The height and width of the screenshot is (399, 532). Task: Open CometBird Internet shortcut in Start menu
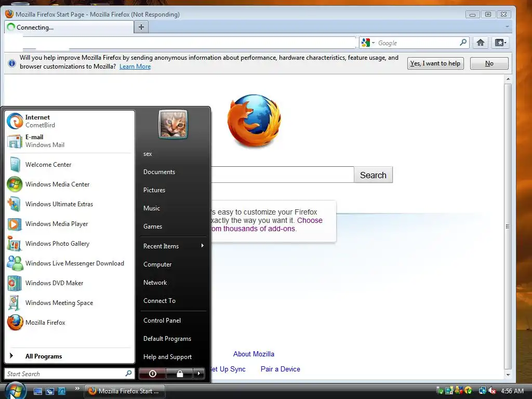coord(70,121)
